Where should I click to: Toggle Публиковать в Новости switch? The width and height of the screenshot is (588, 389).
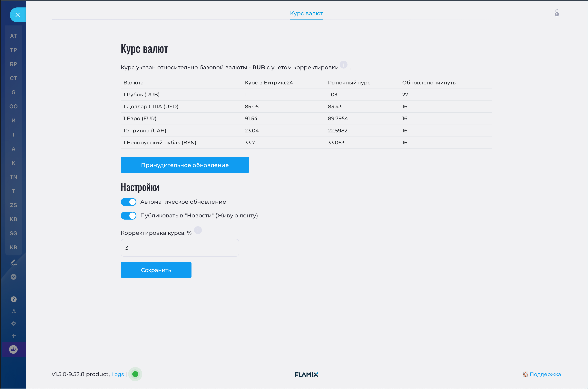(x=129, y=216)
